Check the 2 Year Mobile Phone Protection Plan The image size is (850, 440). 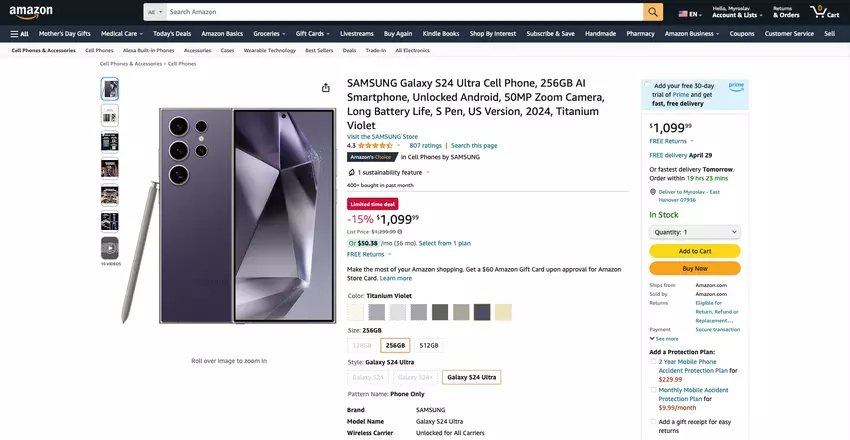click(x=653, y=362)
